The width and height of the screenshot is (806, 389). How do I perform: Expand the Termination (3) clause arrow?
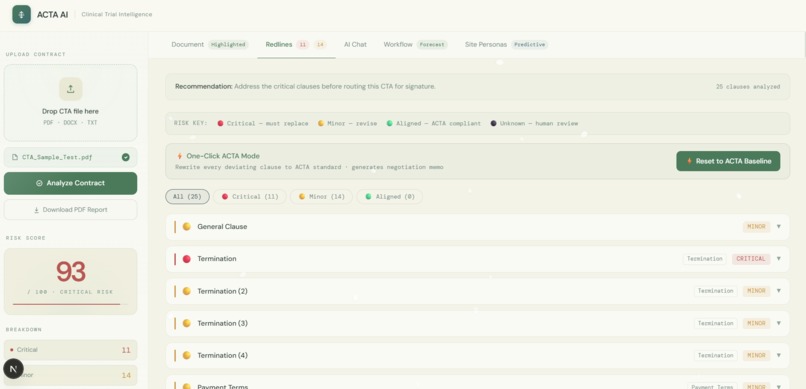(779, 323)
